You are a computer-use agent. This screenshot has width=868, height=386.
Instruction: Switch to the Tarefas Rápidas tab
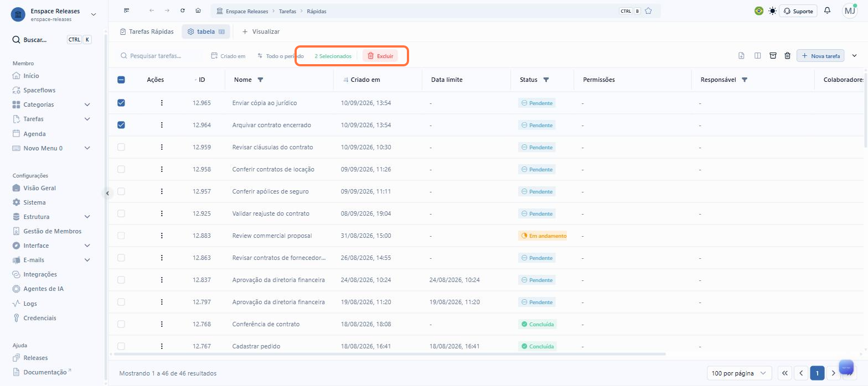click(x=147, y=32)
